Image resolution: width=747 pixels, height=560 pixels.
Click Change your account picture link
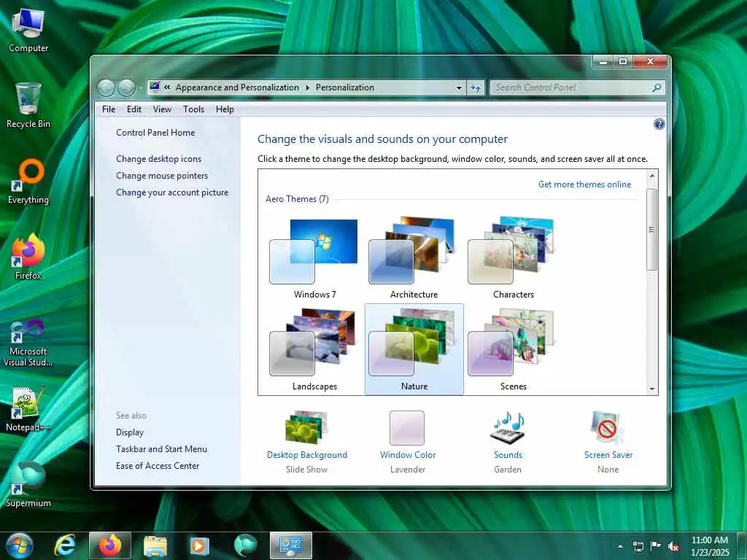(172, 192)
